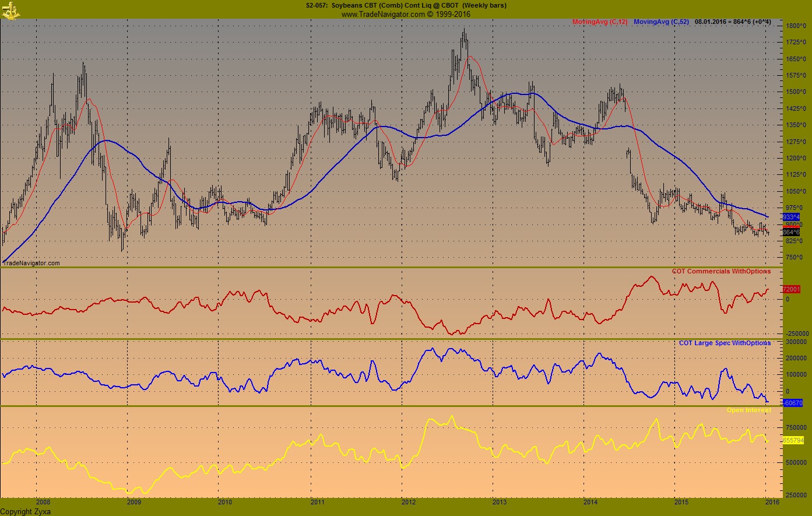This screenshot has height=516, width=812.
Task: Click the blue 933^4 price tag
Action: pos(791,216)
